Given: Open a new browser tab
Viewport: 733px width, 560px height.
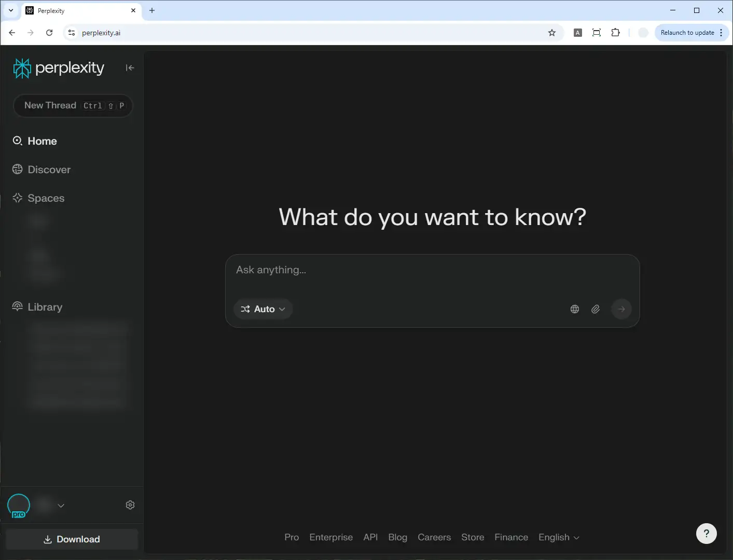Looking at the screenshot, I should coord(152,10).
